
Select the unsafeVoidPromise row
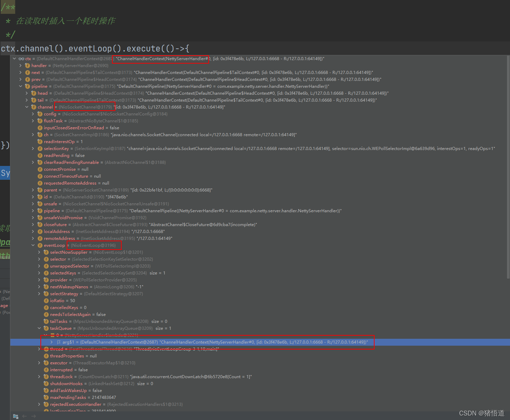[258, 218]
